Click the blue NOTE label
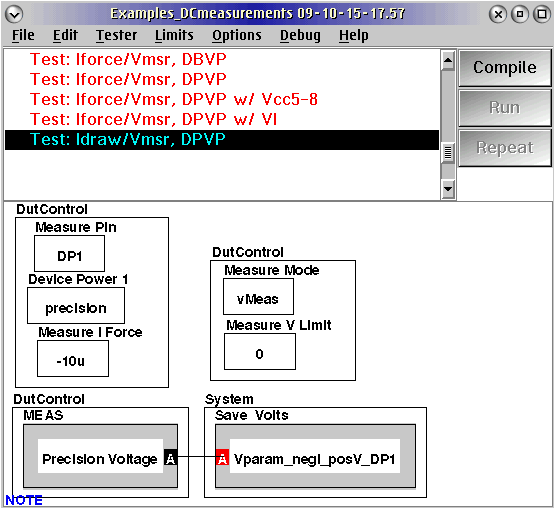557x510 pixels. coord(24,500)
